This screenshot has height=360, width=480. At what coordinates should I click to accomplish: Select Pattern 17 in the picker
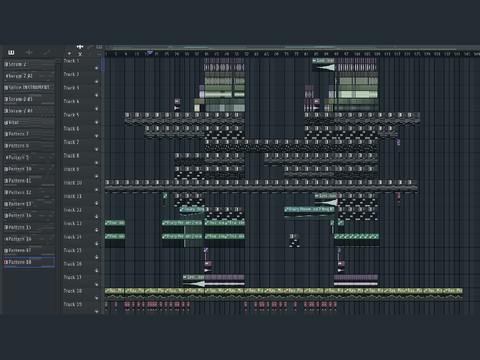click(29, 250)
